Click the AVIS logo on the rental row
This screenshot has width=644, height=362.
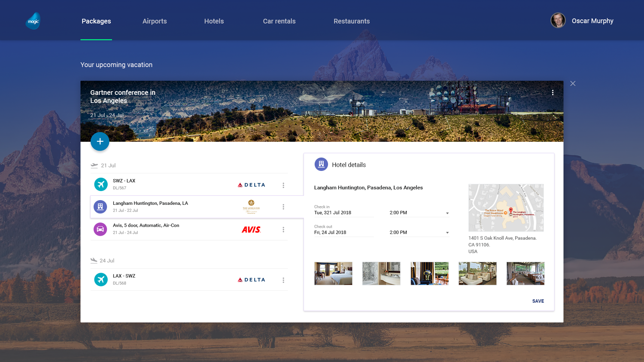coord(251,229)
